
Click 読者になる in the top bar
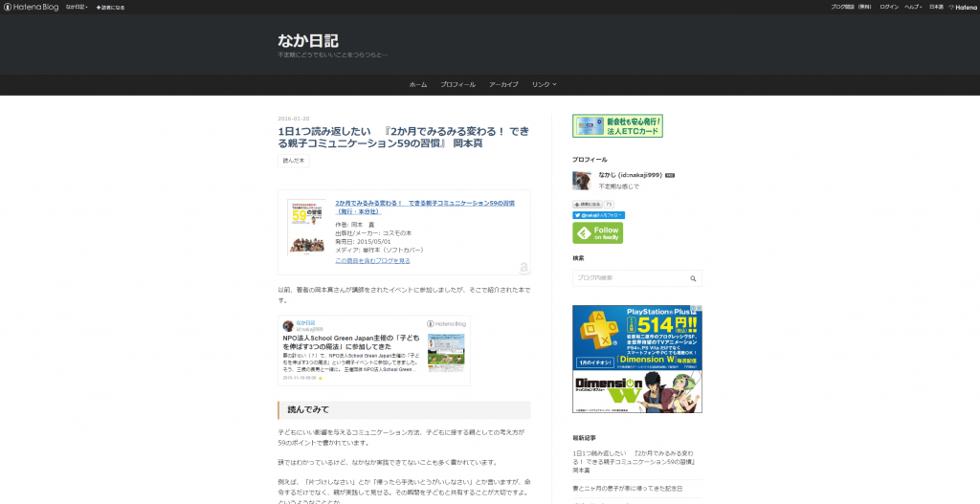110,8
